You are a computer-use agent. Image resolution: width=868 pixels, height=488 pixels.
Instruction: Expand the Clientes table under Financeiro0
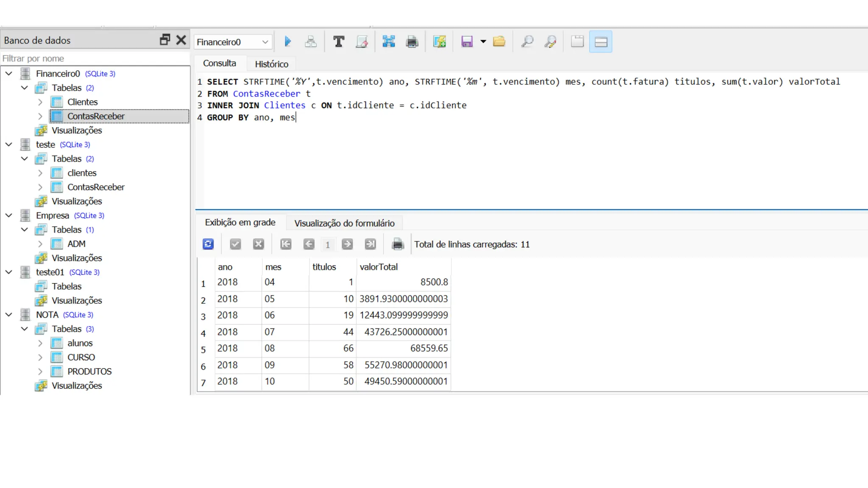tap(40, 102)
